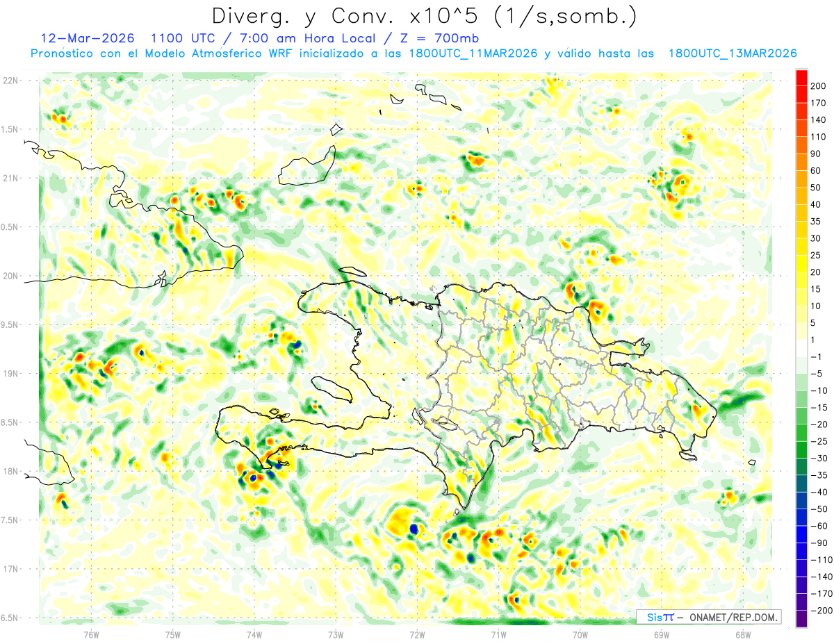Click the colorbar value -5

[x=817, y=374]
